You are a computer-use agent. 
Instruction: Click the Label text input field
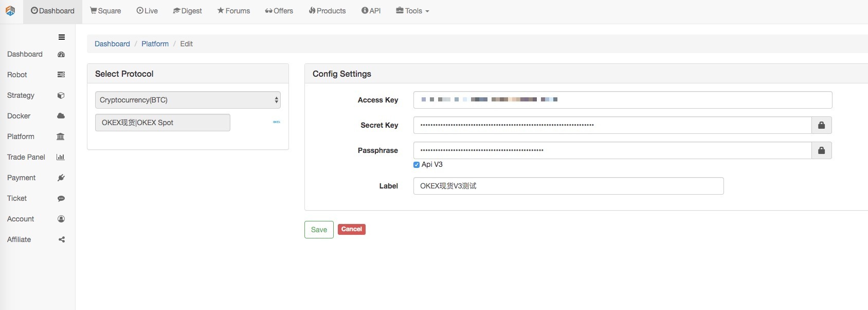[568, 186]
